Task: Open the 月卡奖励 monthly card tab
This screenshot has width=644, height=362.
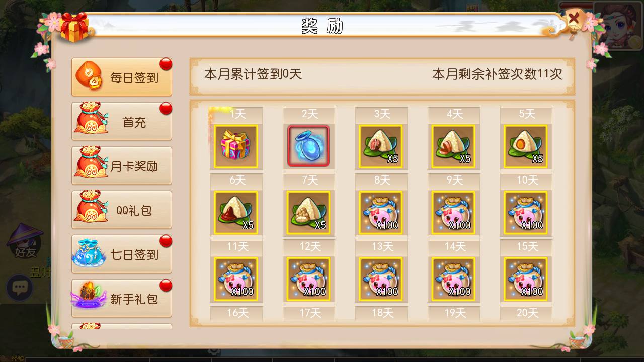Action: 122,165
